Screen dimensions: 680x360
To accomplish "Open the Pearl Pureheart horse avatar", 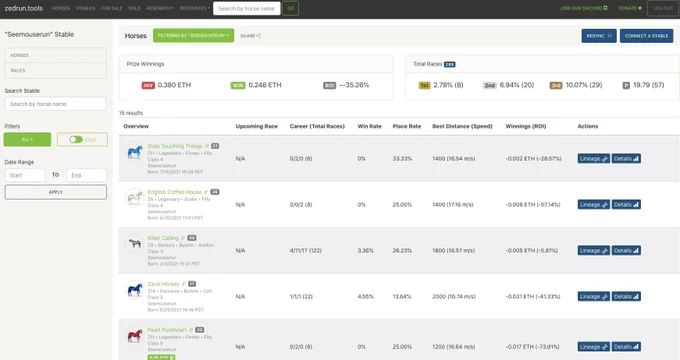I will [134, 336].
